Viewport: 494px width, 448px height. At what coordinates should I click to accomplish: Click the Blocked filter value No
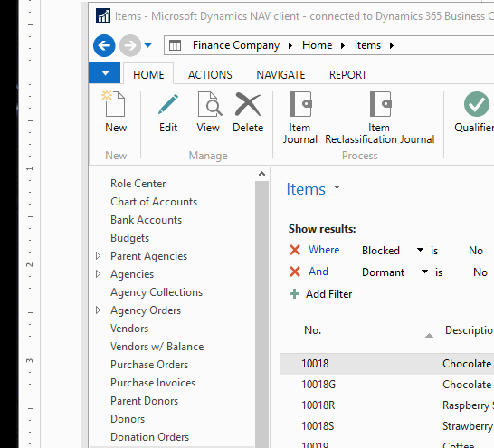(x=476, y=251)
